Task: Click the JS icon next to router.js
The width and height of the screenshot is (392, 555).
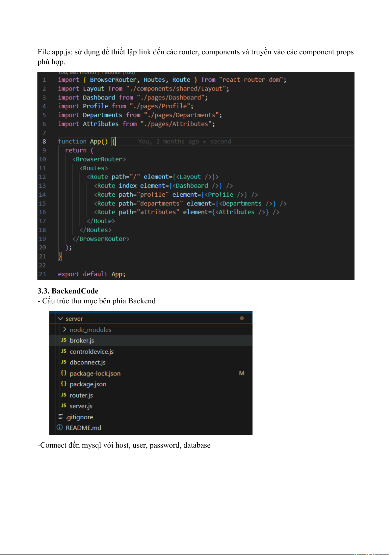Action: tap(64, 395)
